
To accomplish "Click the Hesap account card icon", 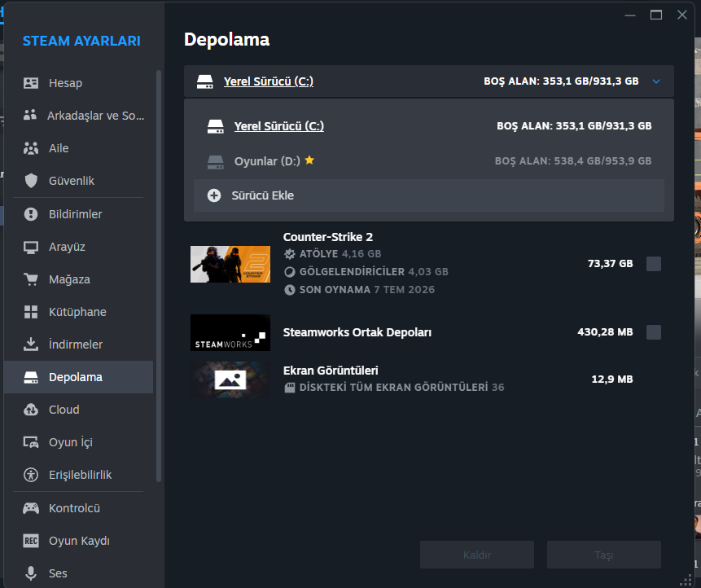I will pos(31,83).
